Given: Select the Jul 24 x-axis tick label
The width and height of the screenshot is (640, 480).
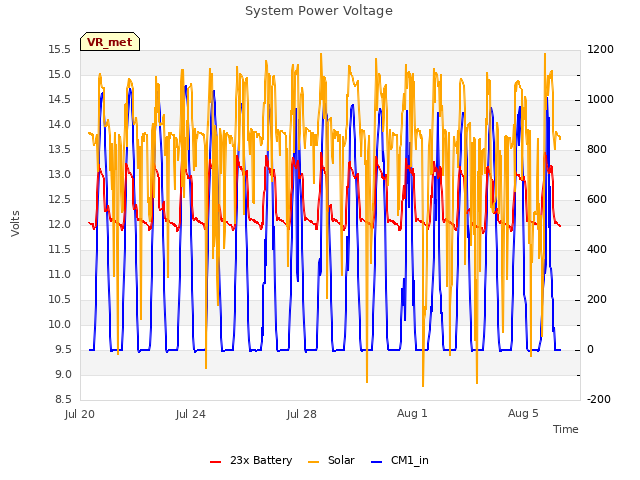Looking at the screenshot, I should point(191,414).
